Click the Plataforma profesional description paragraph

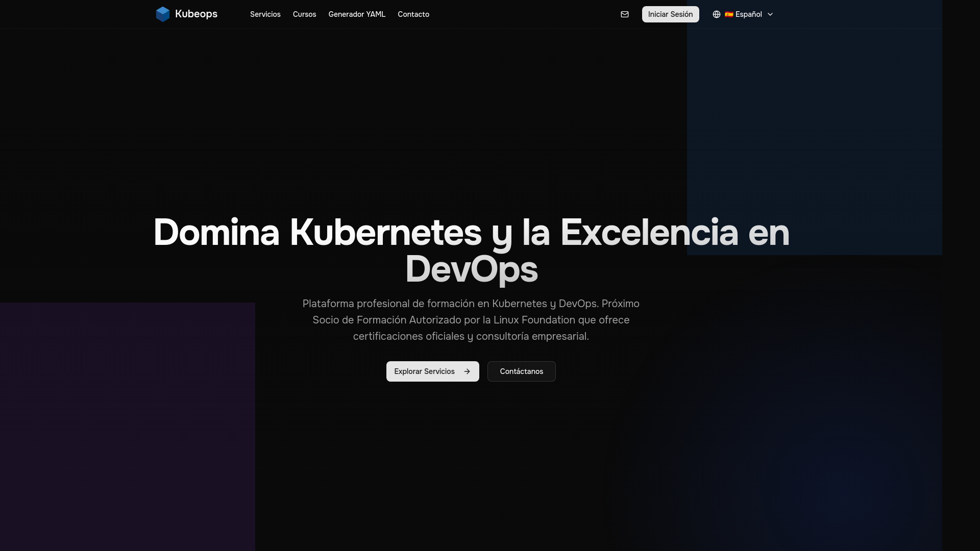tap(471, 320)
